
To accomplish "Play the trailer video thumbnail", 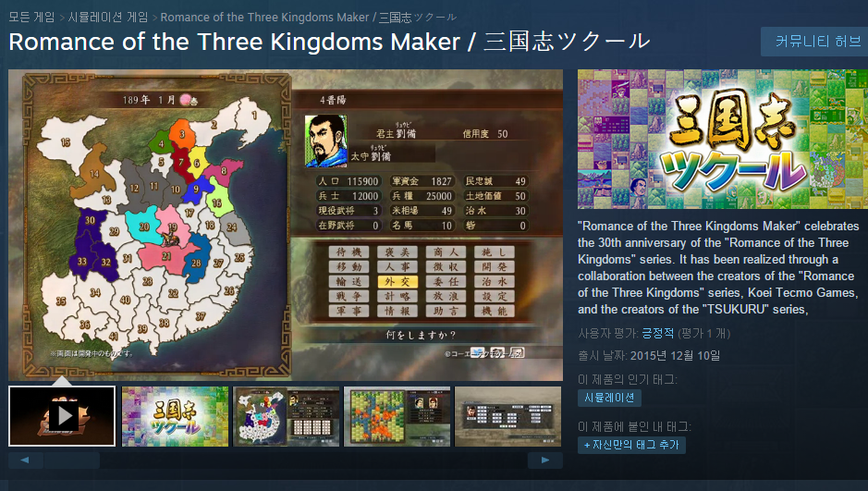I will tap(62, 416).
